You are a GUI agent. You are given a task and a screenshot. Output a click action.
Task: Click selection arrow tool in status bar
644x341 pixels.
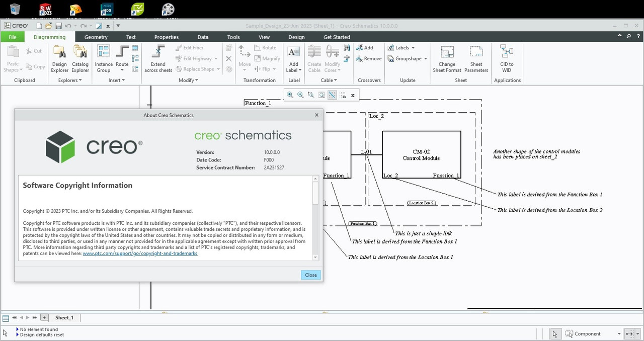(555, 333)
